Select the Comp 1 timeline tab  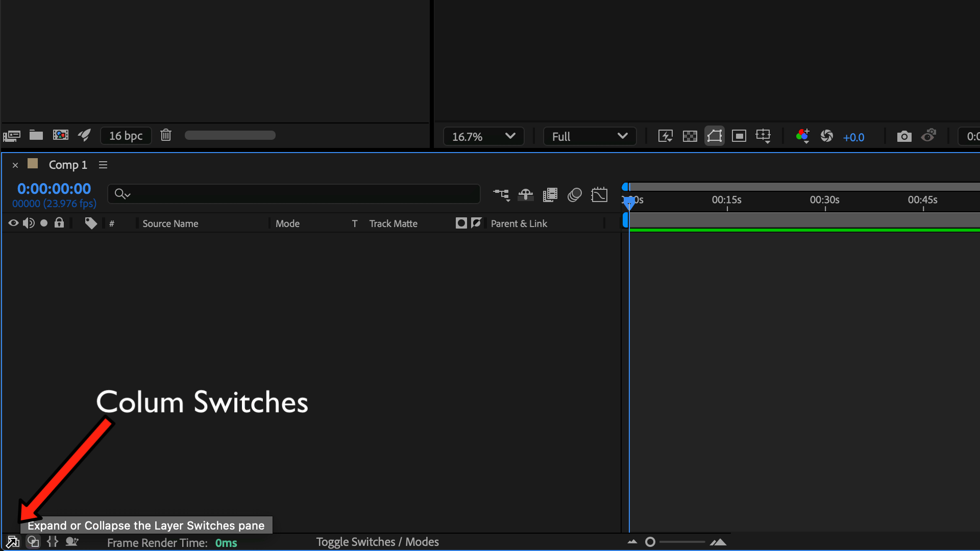tap(67, 165)
